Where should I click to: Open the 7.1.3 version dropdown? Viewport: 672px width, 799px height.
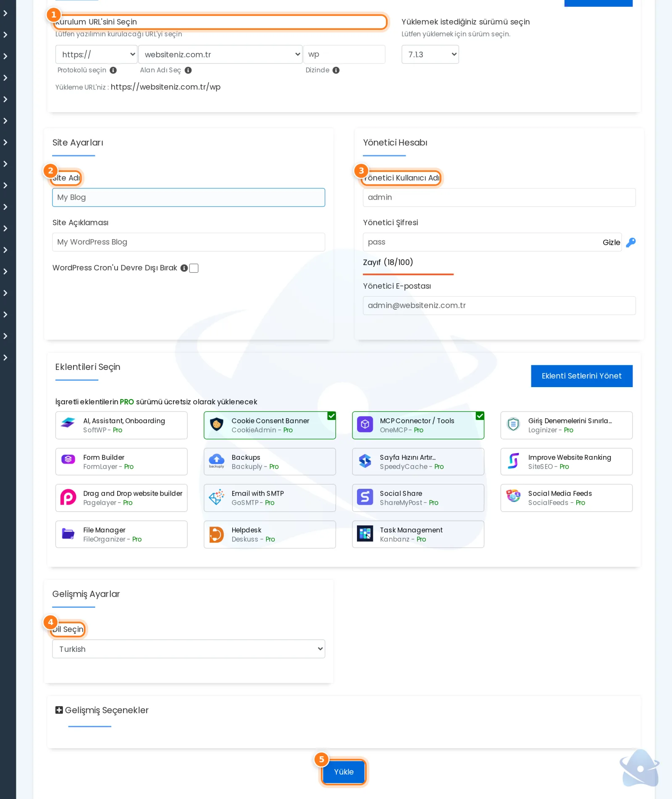point(430,55)
